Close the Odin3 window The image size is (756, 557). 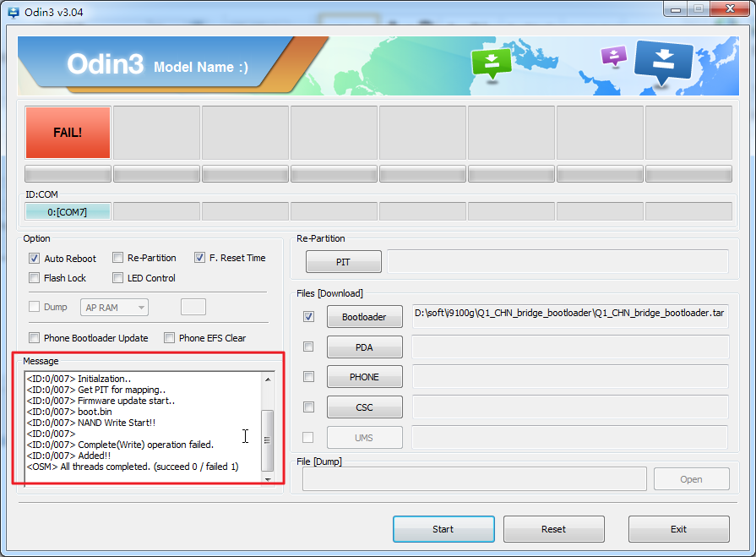[x=731, y=9]
